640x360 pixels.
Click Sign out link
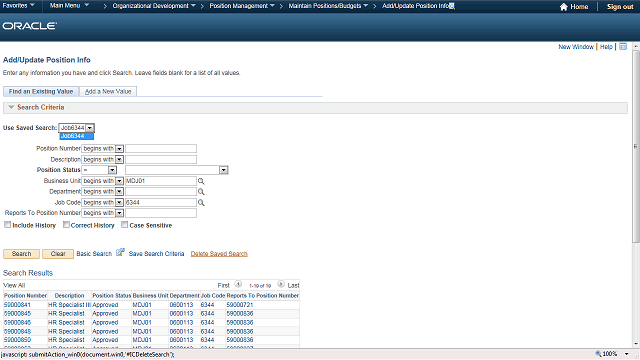[x=620, y=7]
